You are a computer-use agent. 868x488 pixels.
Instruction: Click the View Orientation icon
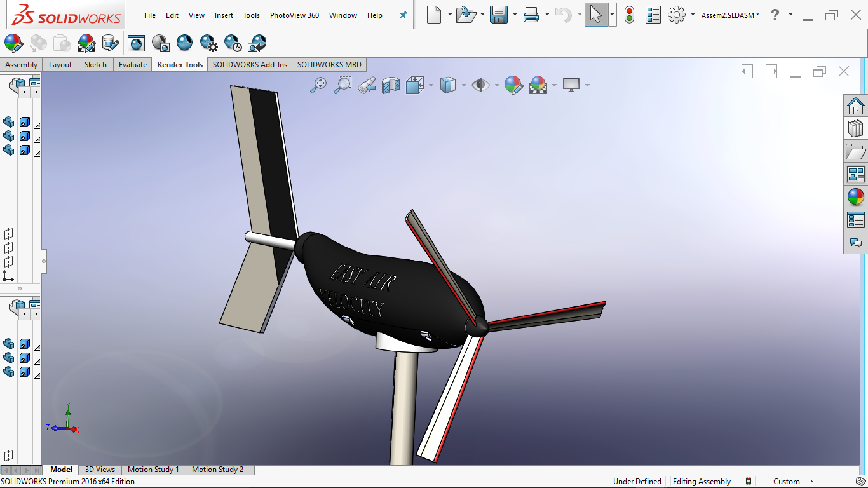click(x=414, y=85)
